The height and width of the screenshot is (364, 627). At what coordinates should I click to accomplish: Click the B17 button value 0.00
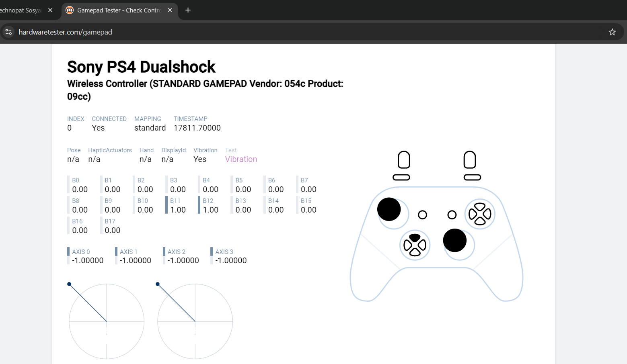(113, 230)
